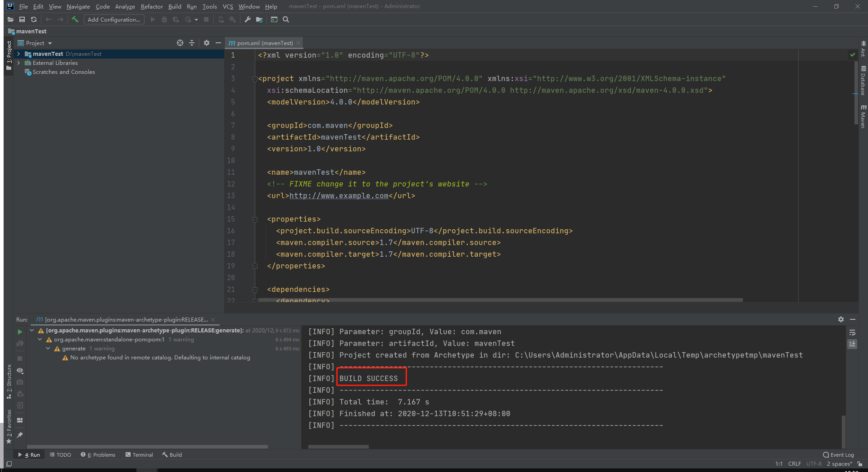This screenshot has height=472, width=868.
Task: Fold the project tag at line 3
Action: pyautogui.click(x=255, y=79)
